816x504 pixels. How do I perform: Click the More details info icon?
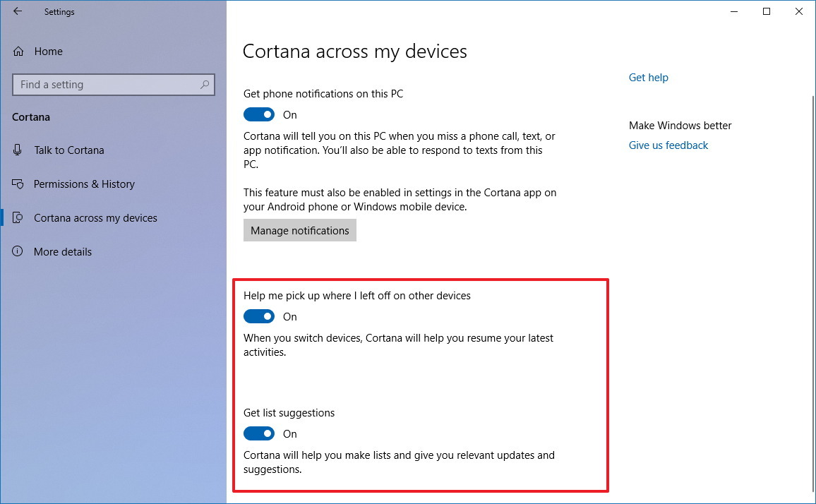17,251
